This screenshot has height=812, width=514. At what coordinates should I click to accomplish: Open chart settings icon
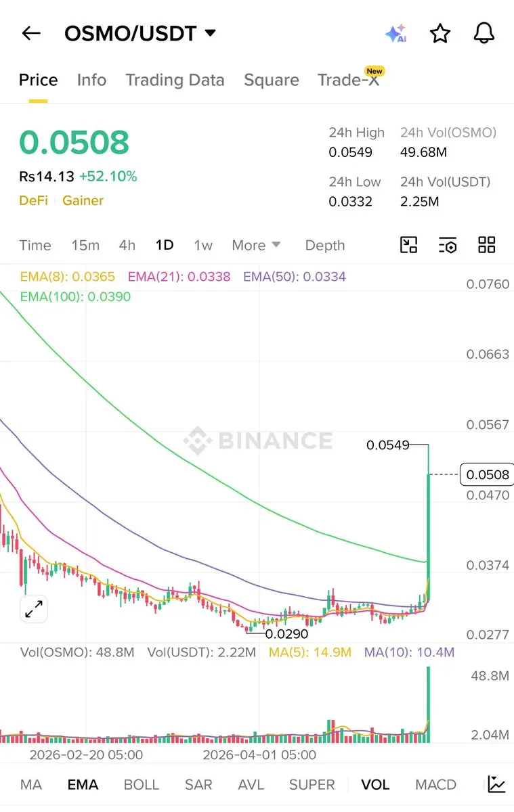click(448, 245)
